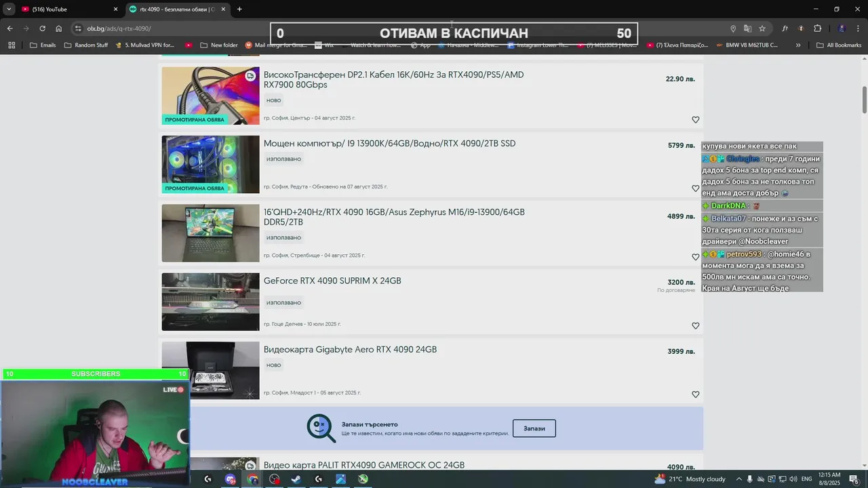Open the Emails bookmark folder
This screenshot has height=488, width=868.
[43, 45]
